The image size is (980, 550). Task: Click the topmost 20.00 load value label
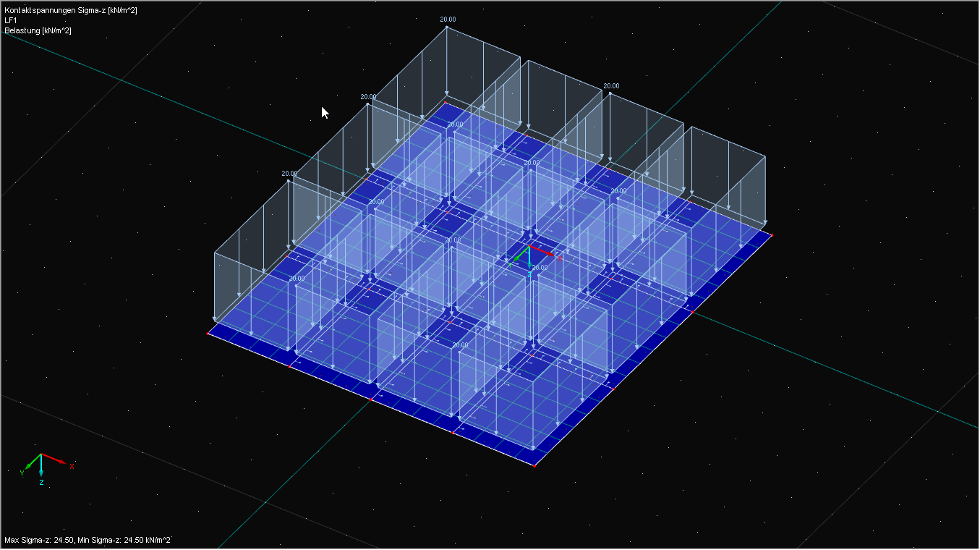[448, 20]
